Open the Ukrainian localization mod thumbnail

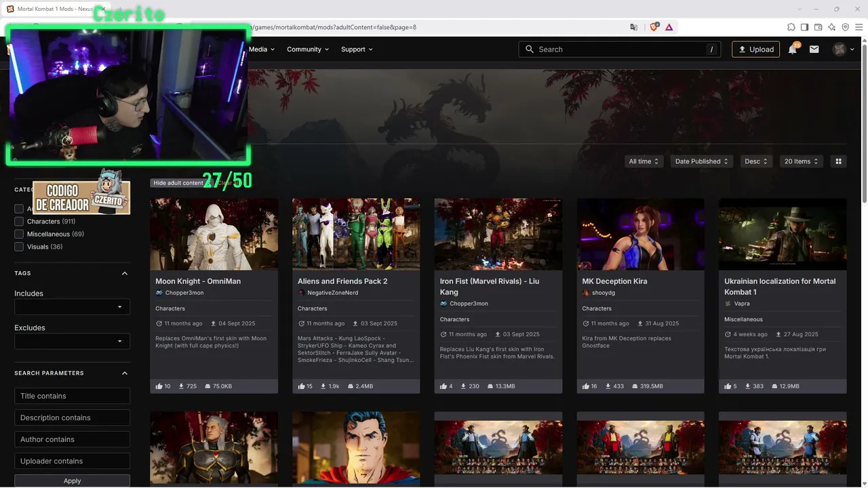tap(783, 234)
